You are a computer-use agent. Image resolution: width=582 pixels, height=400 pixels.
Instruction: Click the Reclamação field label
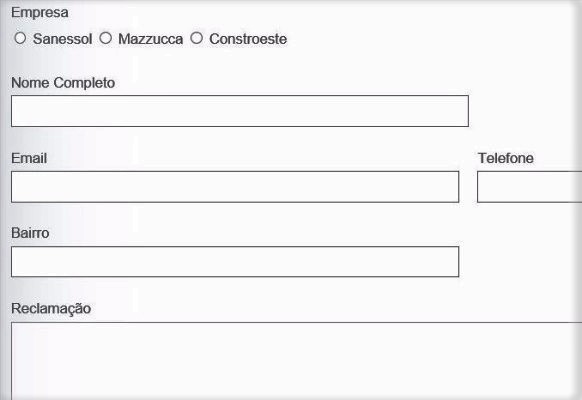(51, 309)
